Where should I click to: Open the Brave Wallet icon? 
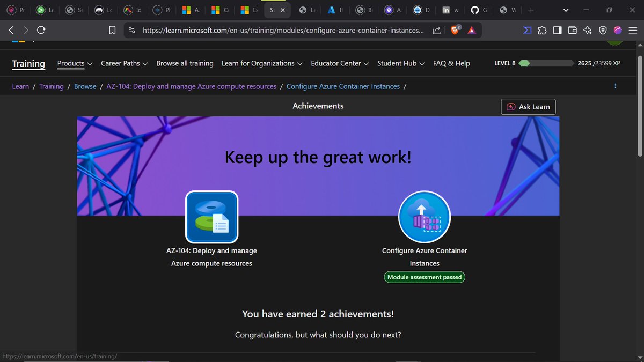pos(573,31)
